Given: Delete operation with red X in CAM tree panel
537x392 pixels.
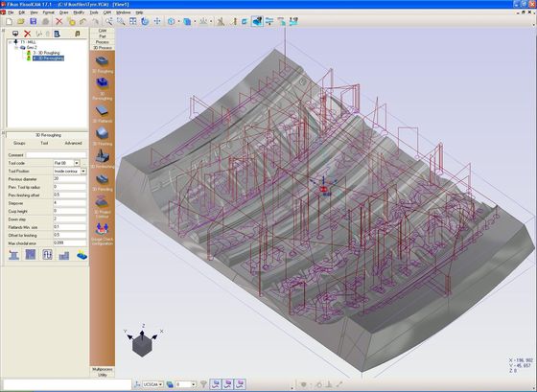Looking at the screenshot, I should pos(28,34).
